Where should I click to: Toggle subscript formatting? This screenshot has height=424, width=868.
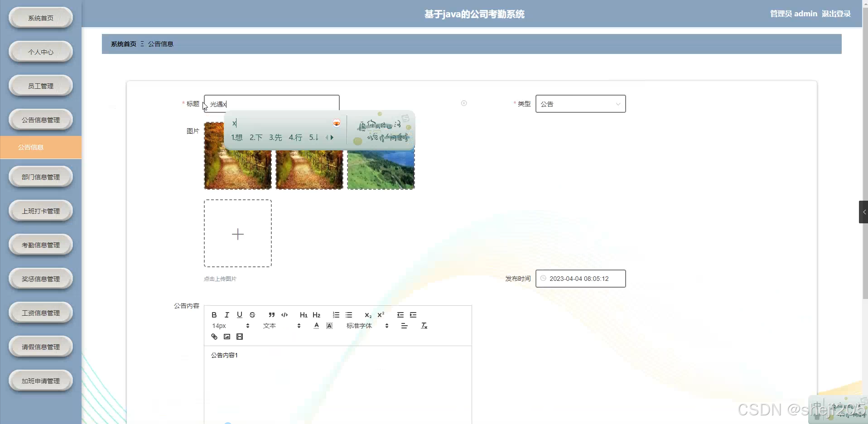[367, 315]
